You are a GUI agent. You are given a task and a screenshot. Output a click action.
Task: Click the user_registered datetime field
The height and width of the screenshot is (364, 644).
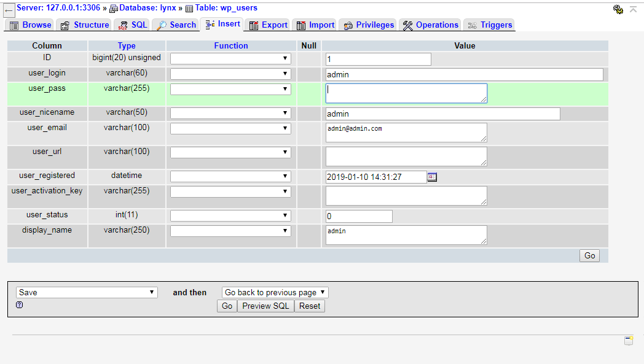point(376,177)
